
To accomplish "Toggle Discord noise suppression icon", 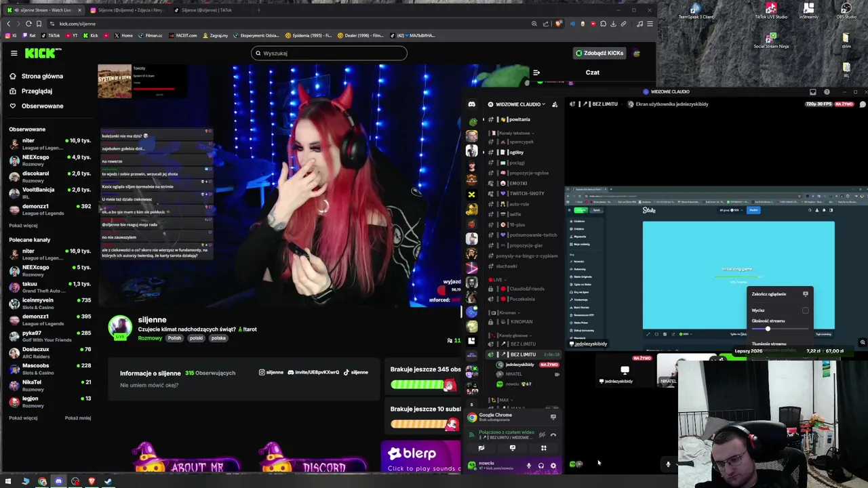I will [541, 435].
